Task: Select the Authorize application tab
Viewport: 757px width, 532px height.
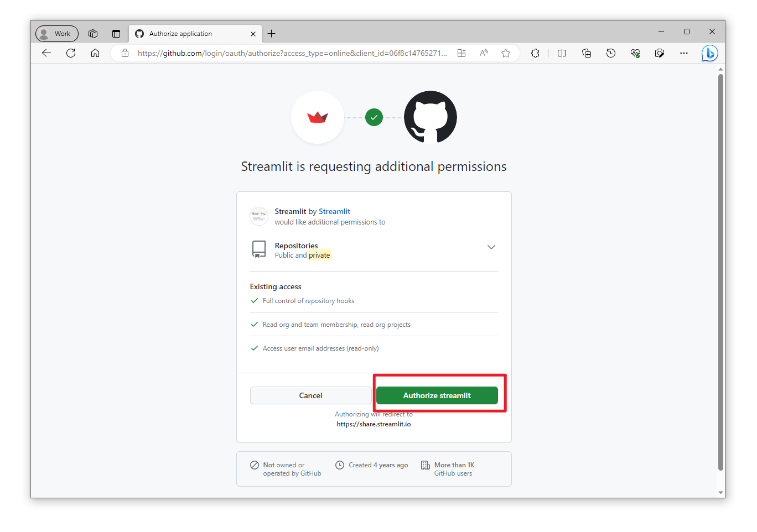Action: 195,34
